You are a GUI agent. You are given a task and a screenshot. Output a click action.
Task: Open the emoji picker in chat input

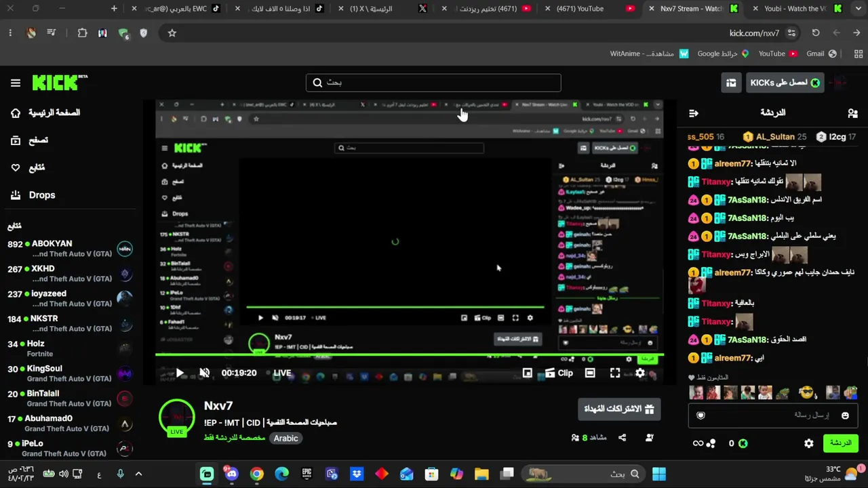point(845,415)
